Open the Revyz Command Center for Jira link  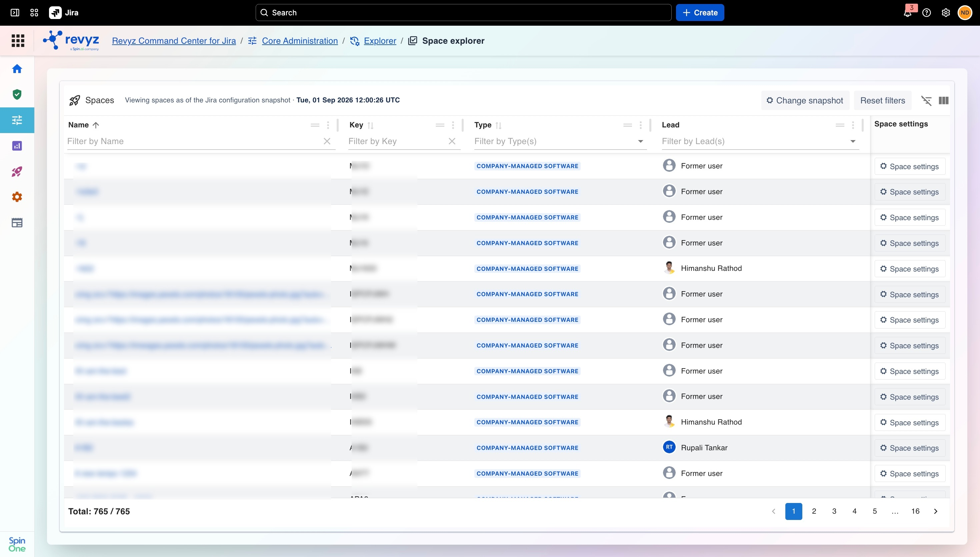point(174,41)
